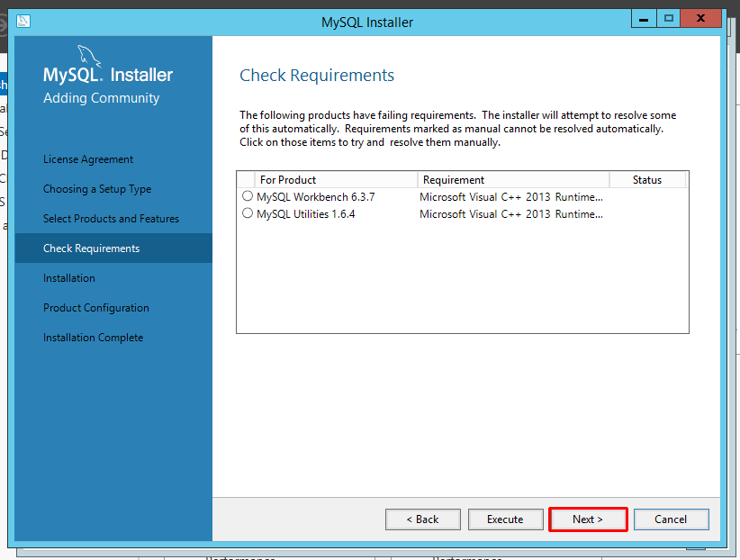The image size is (740, 560).
Task: Open the Product Configuration step
Action: (x=95, y=308)
